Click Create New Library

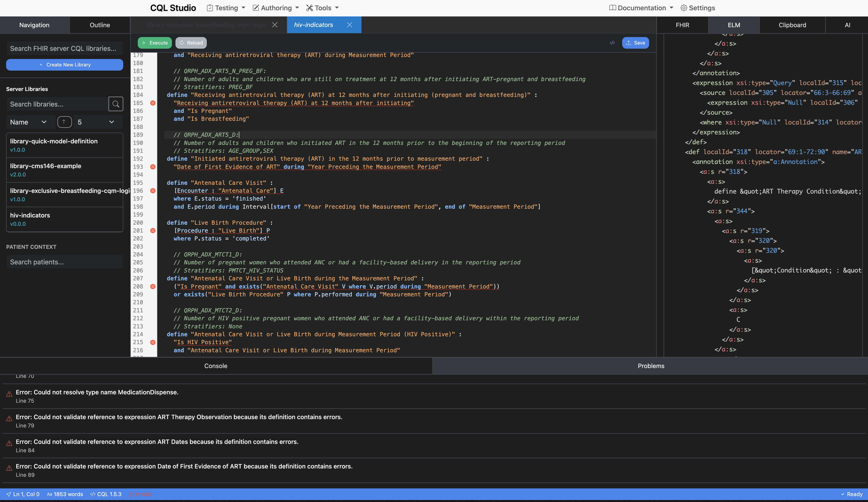click(x=64, y=64)
